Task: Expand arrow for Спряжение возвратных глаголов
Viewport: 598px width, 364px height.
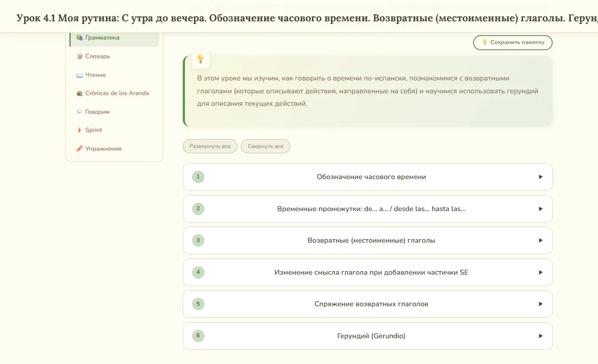Action: pyautogui.click(x=541, y=304)
